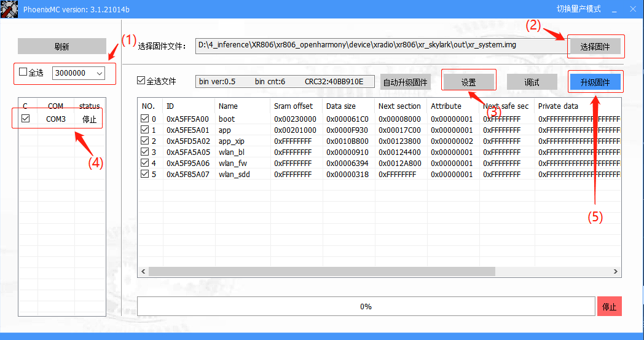Screen dimensions: 644x340
Task: Click the 调试 debug button
Action: click(532, 82)
